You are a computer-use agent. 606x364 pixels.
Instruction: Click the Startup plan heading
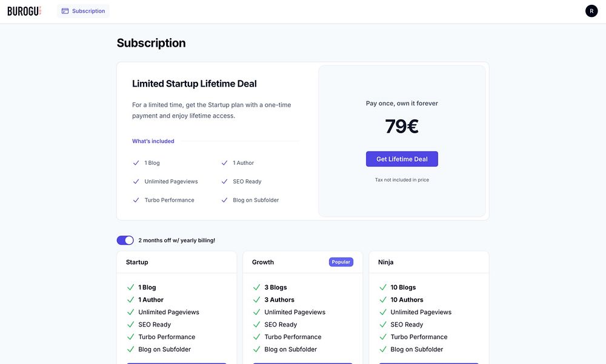(x=137, y=262)
